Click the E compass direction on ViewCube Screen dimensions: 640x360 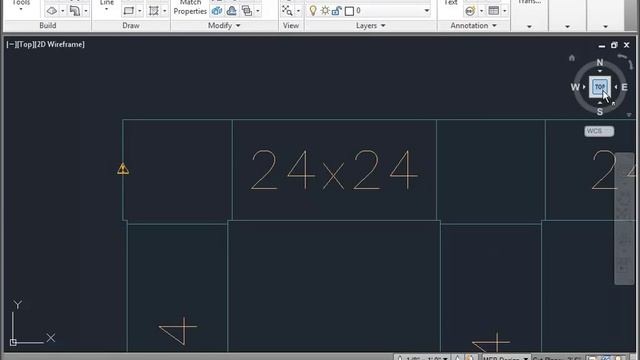[x=624, y=87]
